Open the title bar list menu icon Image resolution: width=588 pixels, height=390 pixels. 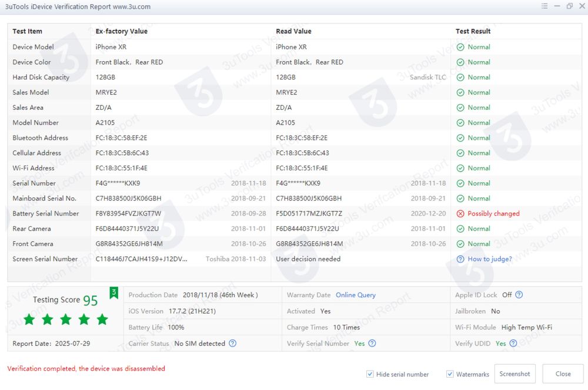click(544, 6)
